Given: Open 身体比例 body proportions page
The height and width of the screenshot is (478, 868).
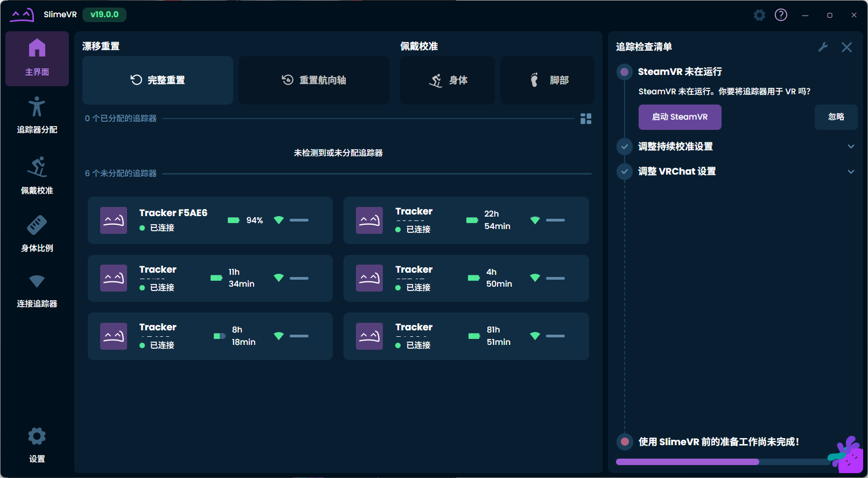Looking at the screenshot, I should coord(37,233).
